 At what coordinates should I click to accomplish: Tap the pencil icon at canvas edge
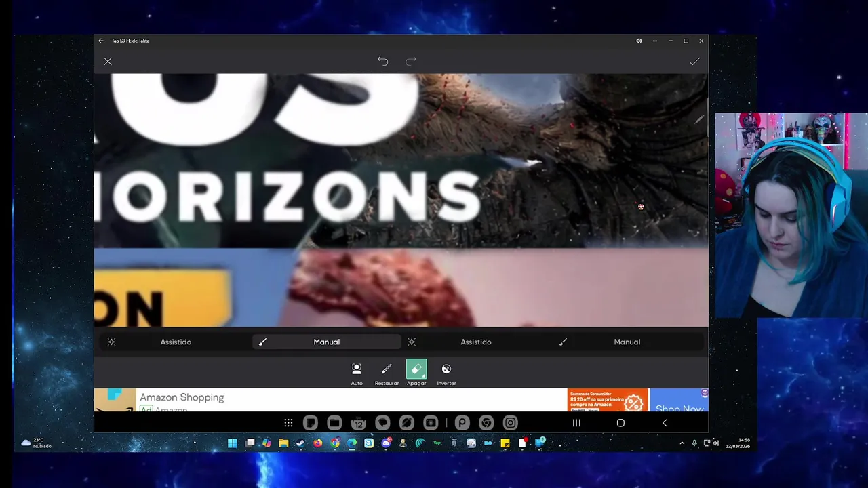coord(699,119)
